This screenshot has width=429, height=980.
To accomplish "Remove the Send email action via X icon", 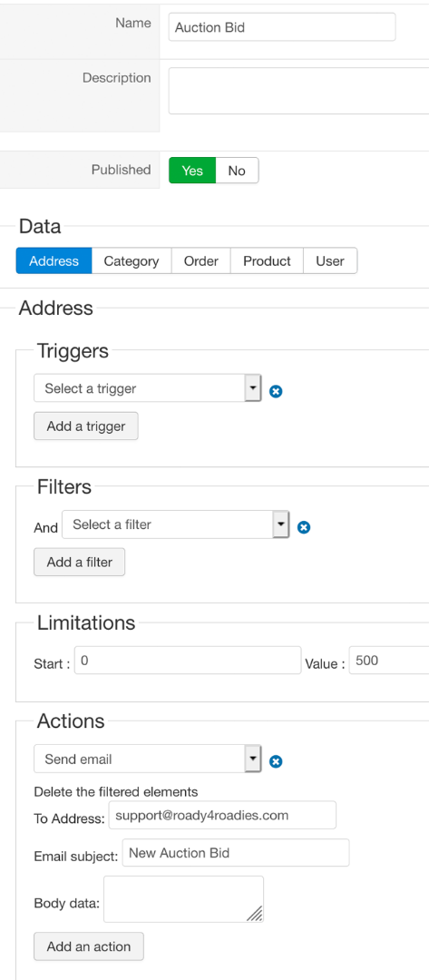I will [x=276, y=762].
